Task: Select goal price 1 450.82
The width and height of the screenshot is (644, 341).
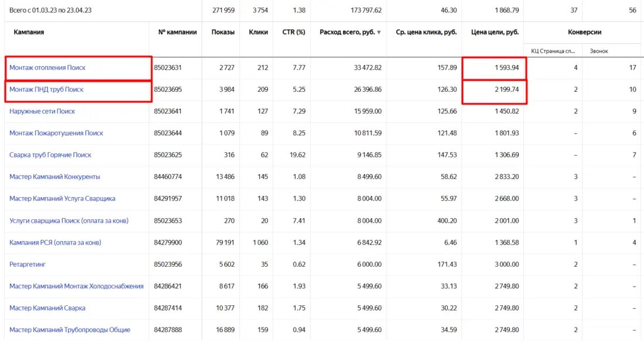Action: (507, 111)
